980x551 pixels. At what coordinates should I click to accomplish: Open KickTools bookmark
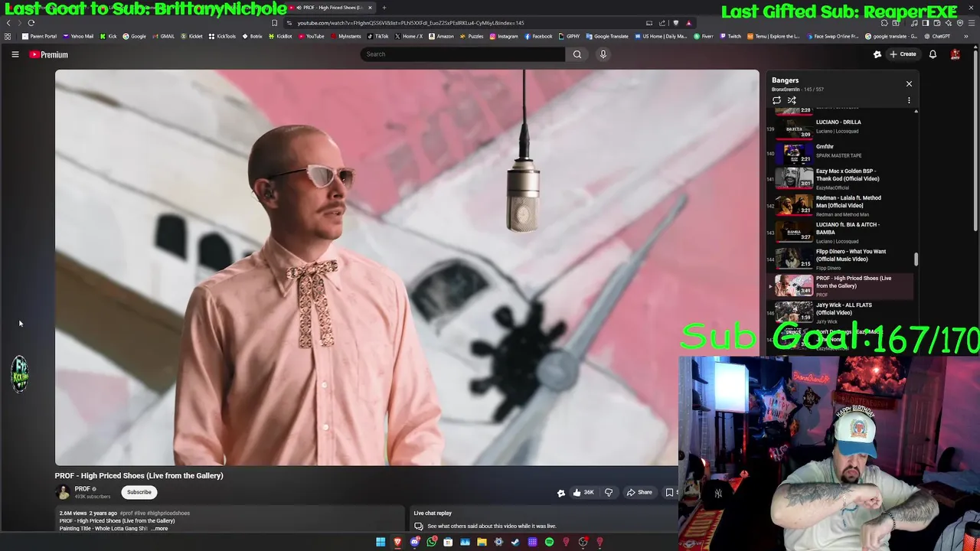click(222, 36)
